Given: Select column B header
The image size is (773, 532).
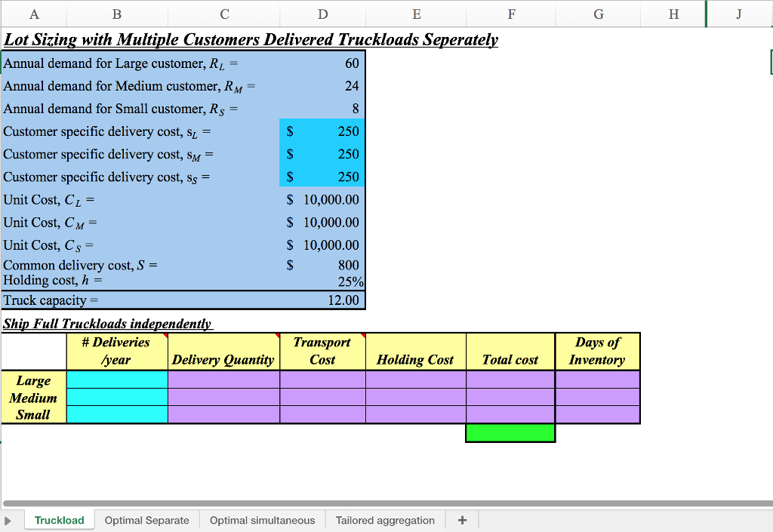Looking at the screenshot, I should coord(117,14).
